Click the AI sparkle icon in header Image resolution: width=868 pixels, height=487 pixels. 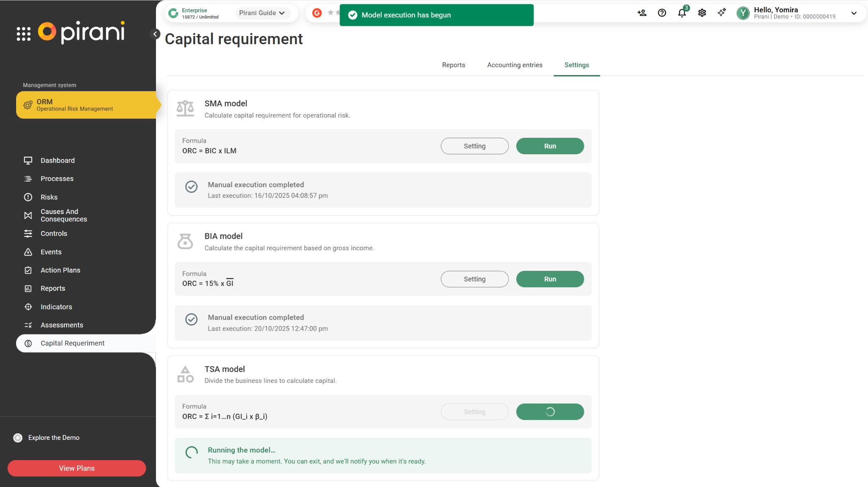pos(721,13)
